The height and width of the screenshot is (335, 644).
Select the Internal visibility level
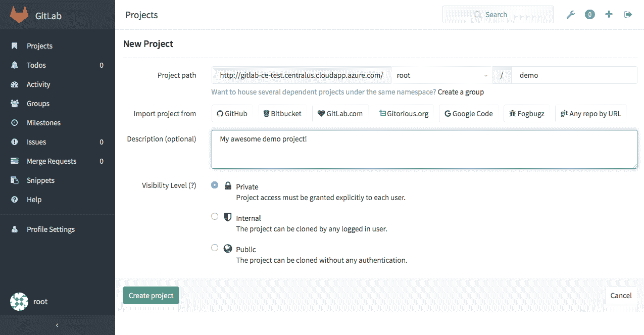point(215,216)
